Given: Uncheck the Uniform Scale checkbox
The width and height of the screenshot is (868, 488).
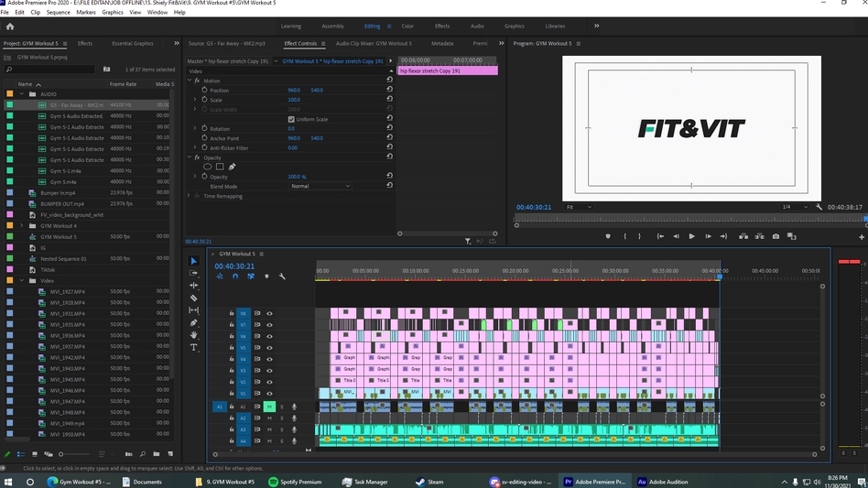Looking at the screenshot, I should [x=291, y=119].
